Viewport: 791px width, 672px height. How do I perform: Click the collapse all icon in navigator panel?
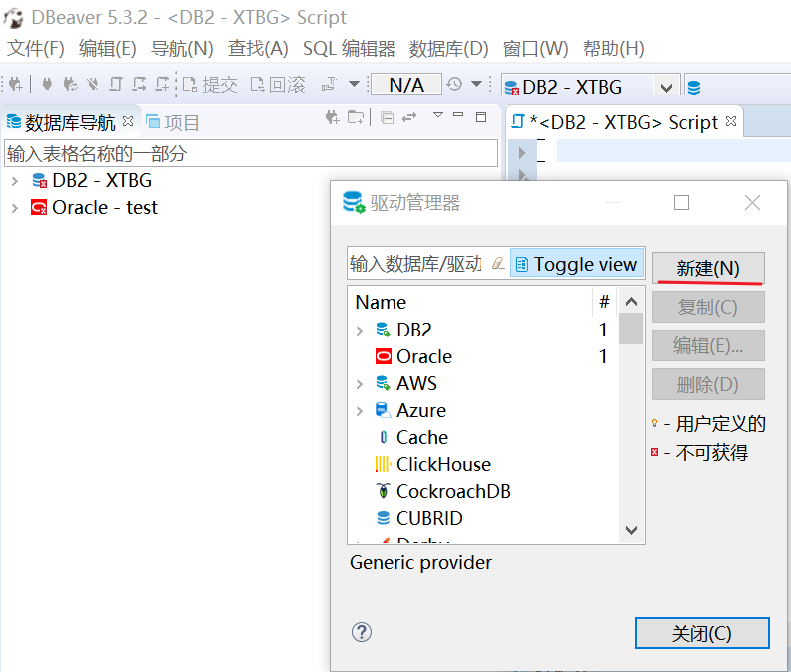point(387,118)
